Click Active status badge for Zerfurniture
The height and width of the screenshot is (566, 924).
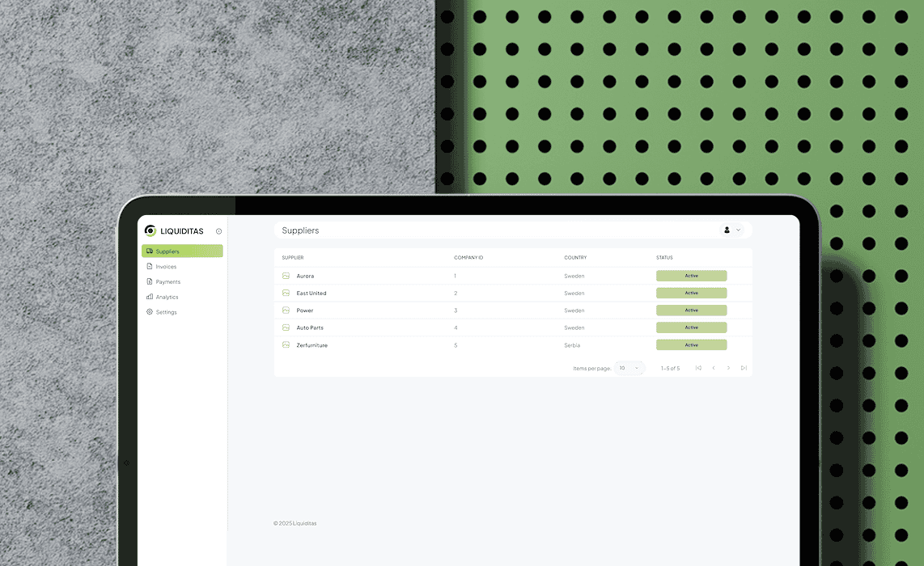point(691,344)
